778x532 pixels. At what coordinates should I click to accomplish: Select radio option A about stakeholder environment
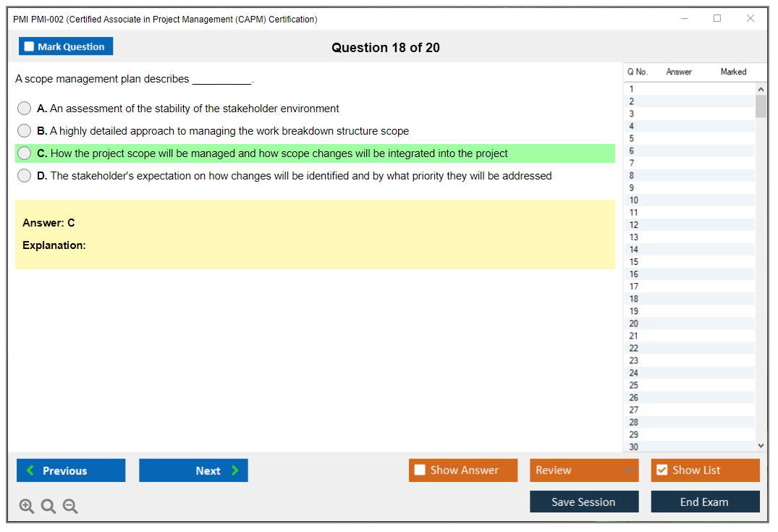tap(25, 109)
